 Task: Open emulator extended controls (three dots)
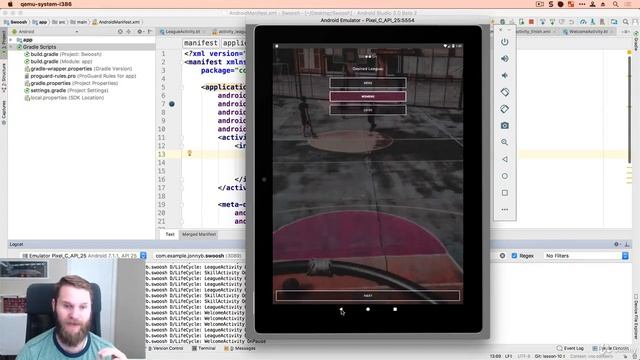[505, 209]
